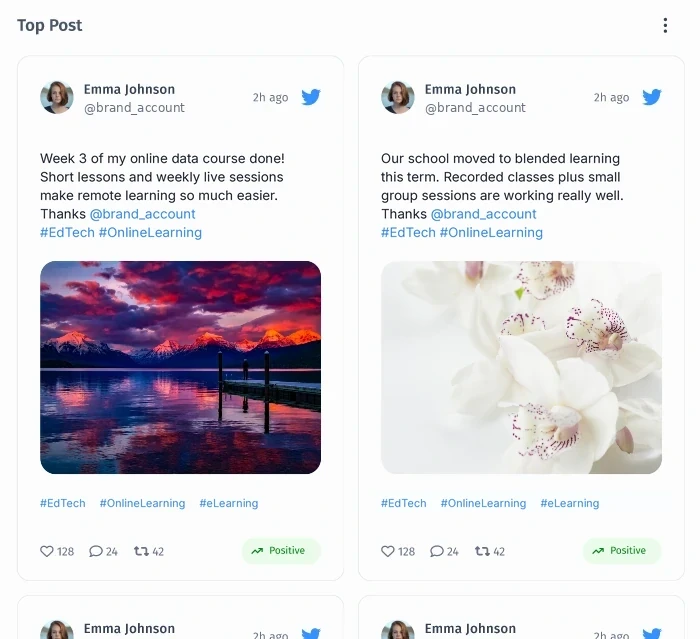Open Emma Johnson's avatar on the data course post
Screen dimensions: 700x639
point(57,97)
